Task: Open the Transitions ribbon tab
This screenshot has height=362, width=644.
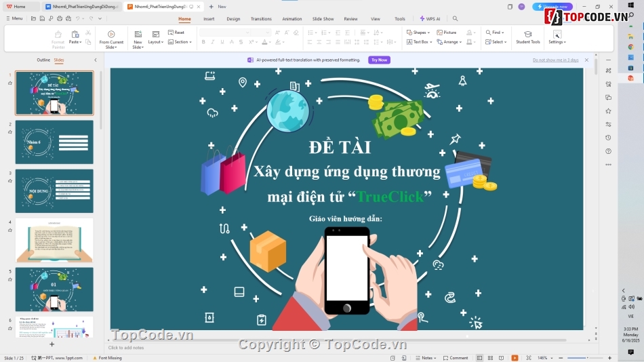Action: 261,19
